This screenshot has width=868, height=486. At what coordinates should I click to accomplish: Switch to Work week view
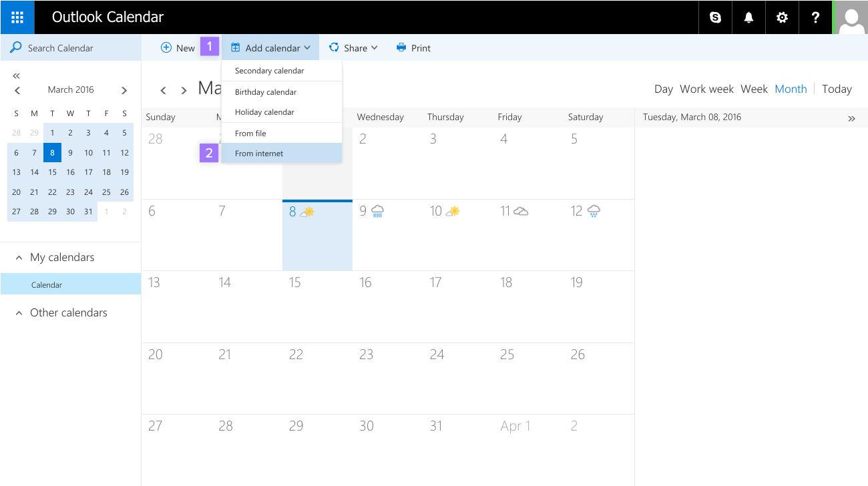point(706,89)
